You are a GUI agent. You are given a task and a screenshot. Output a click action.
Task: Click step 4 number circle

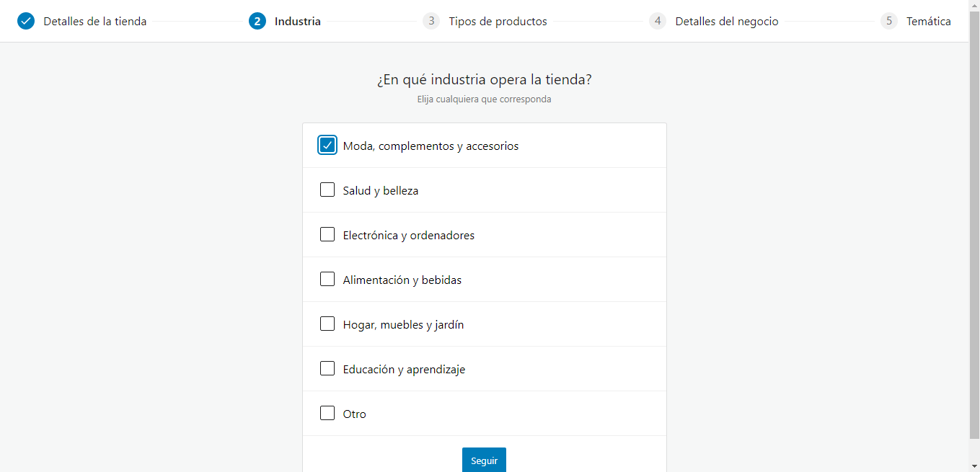click(x=657, y=21)
